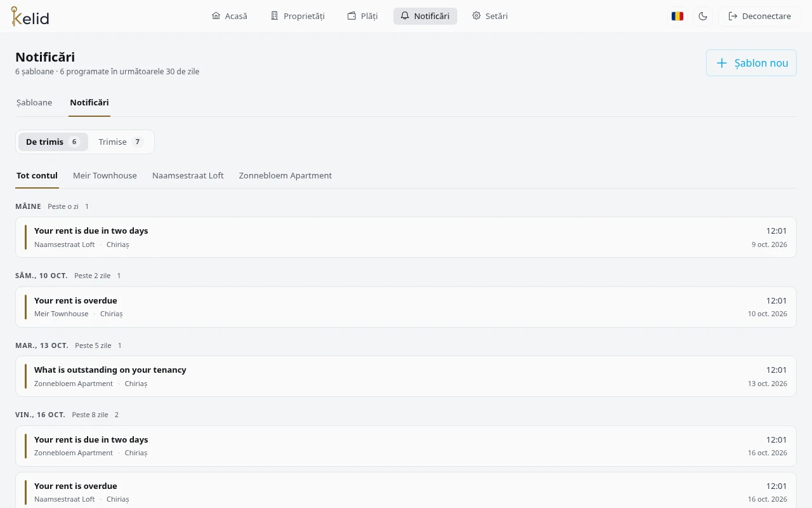The width and height of the screenshot is (812, 508).
Task: Click the wallet icon beside Plăți
Action: coord(351,16)
